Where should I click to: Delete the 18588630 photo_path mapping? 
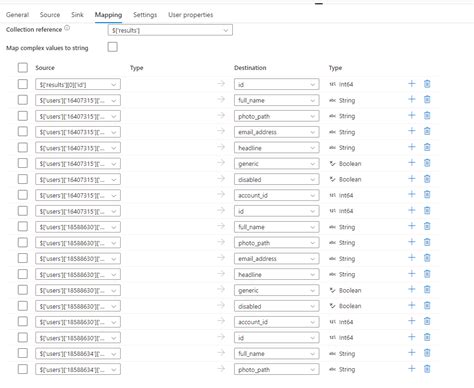tap(427, 242)
